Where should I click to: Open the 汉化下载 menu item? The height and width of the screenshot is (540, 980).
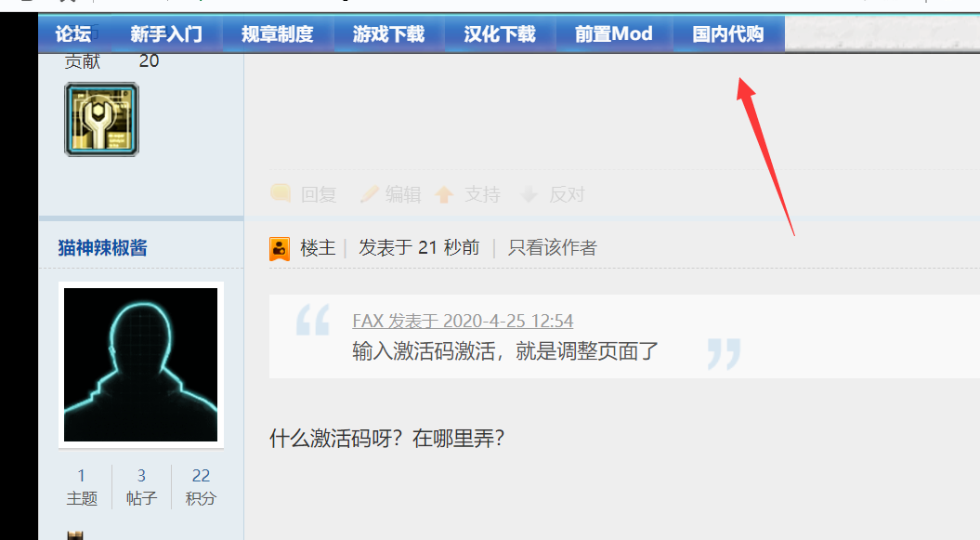500,33
